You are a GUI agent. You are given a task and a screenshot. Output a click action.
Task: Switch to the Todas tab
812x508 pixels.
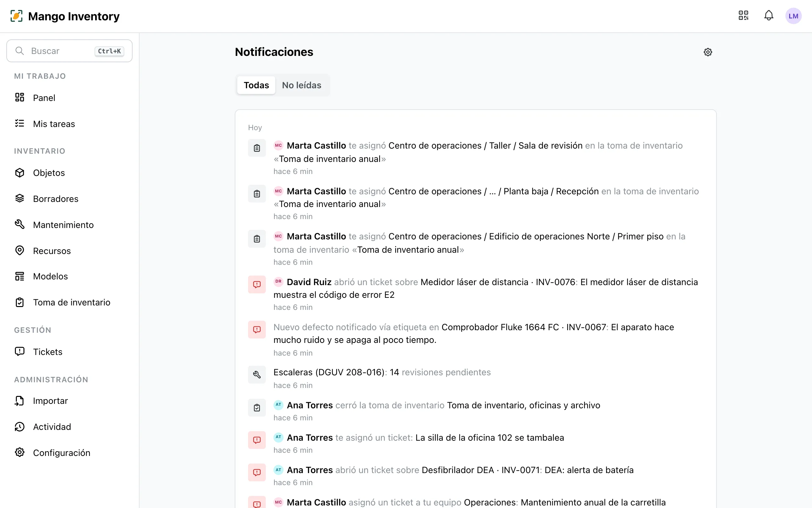point(256,85)
